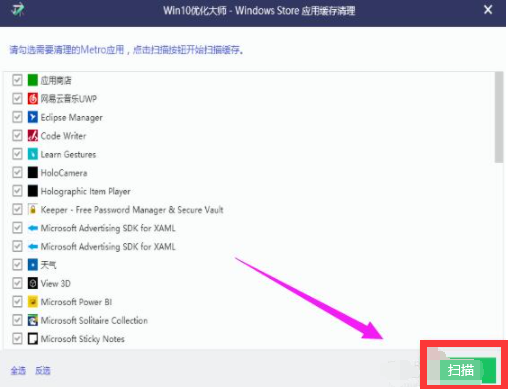
Task: Close the Windows Store cache cleaner window
Action: click(488, 10)
